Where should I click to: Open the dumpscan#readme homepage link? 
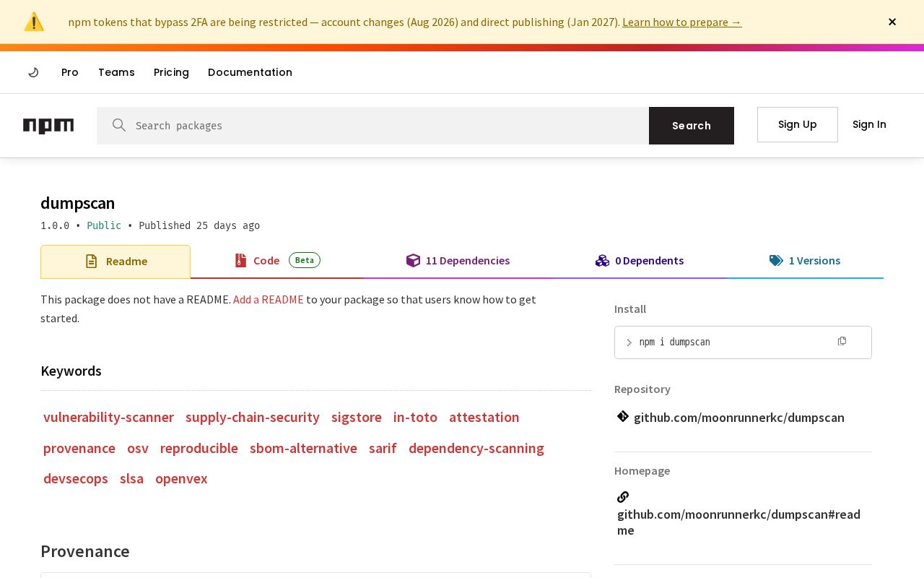[738, 522]
